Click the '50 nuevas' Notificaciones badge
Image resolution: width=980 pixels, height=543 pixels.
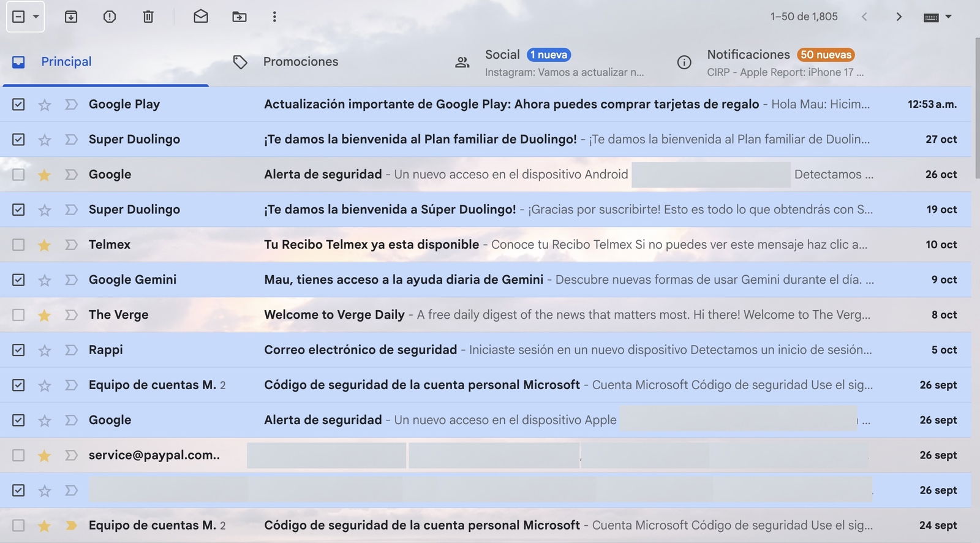(826, 55)
